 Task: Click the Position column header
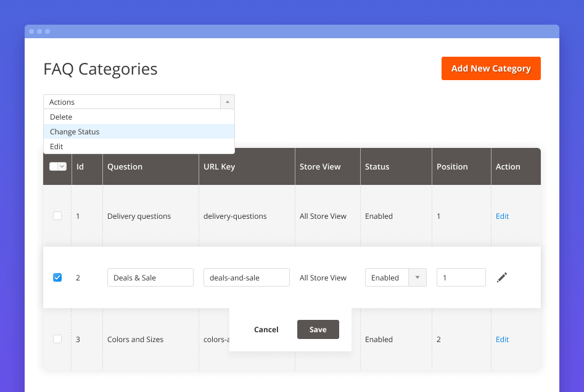click(x=452, y=166)
